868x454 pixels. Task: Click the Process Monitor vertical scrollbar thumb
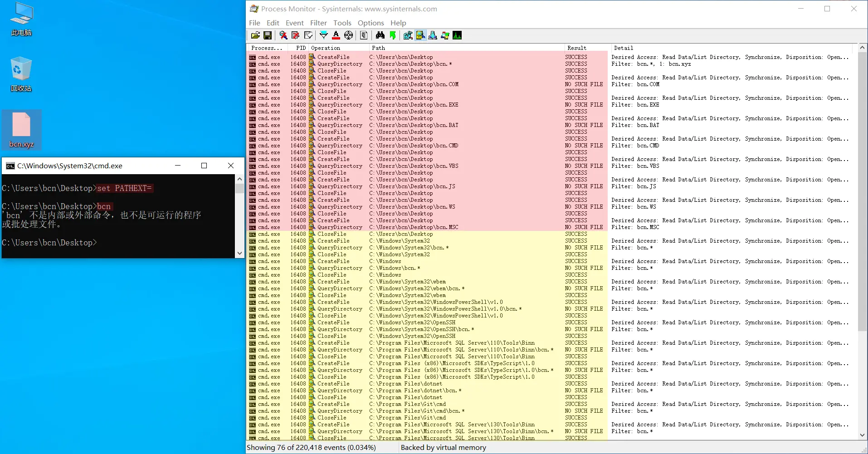pos(863,191)
